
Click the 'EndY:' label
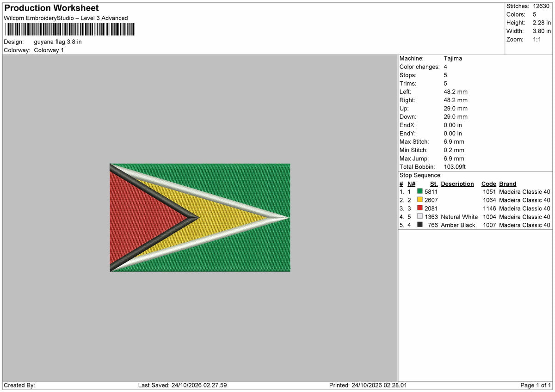pos(408,133)
